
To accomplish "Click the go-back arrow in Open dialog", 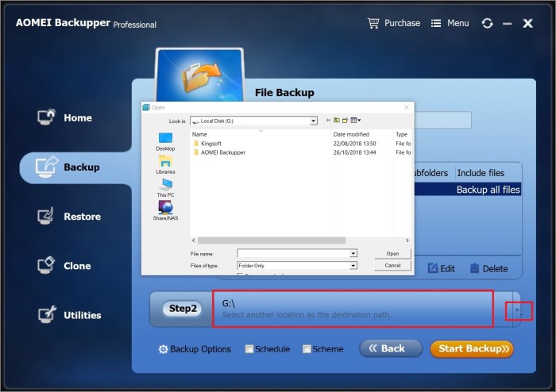I will pos(328,121).
